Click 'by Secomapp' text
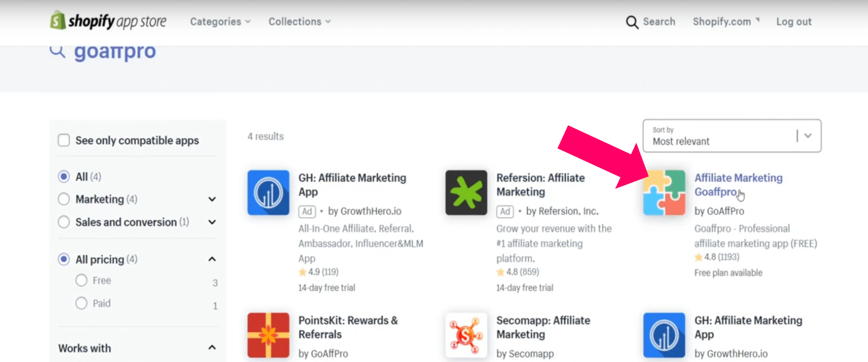Image resolution: width=868 pixels, height=362 pixels. (525, 353)
